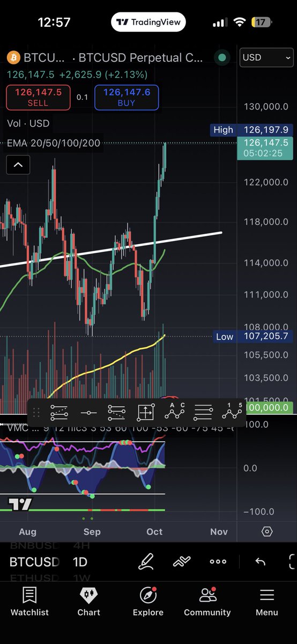Open the 1D timeframe picker

80,562
